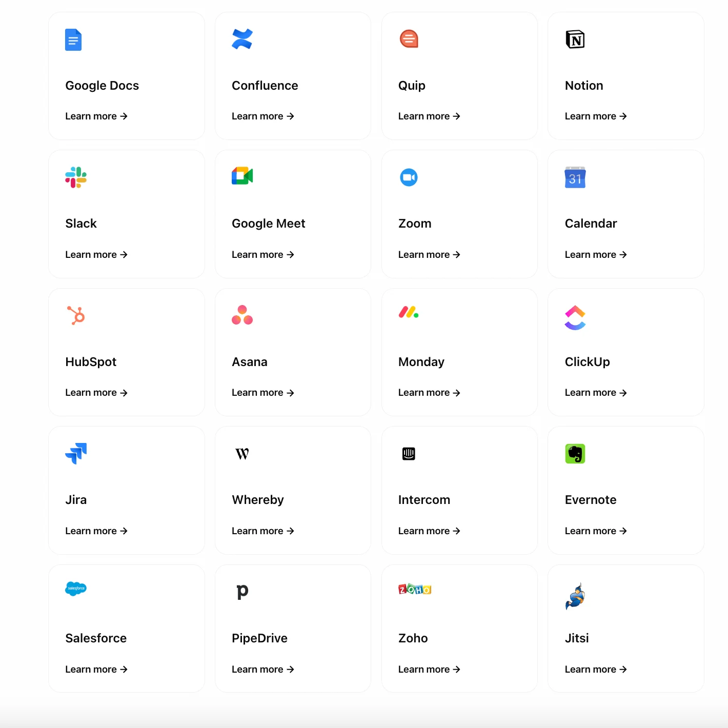Click the ClickUp card title
The width and height of the screenshot is (728, 728).
pos(588,362)
